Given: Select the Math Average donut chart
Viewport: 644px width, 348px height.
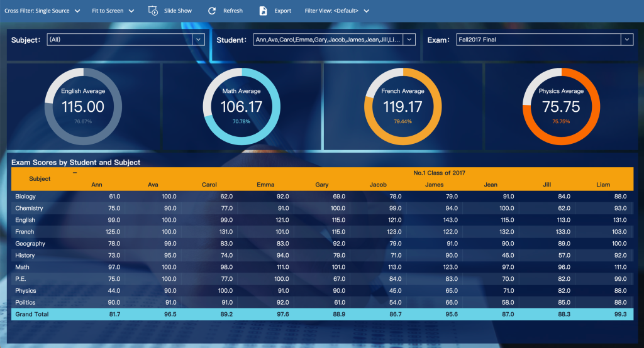Looking at the screenshot, I should coord(241,106).
